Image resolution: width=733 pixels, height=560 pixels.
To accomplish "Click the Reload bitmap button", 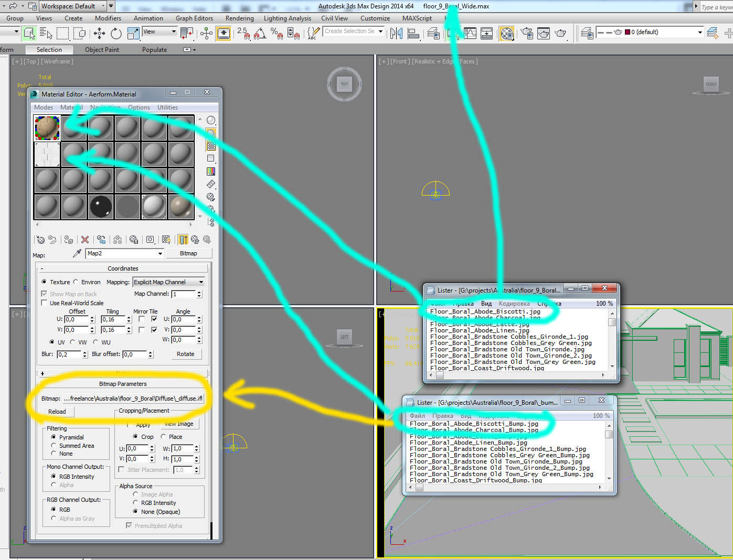I will (x=57, y=412).
